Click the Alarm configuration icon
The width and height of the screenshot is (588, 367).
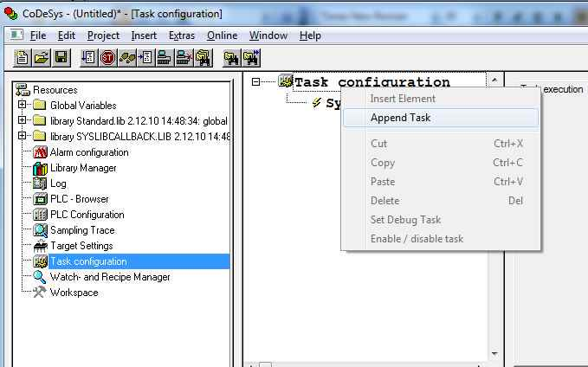[x=40, y=152]
